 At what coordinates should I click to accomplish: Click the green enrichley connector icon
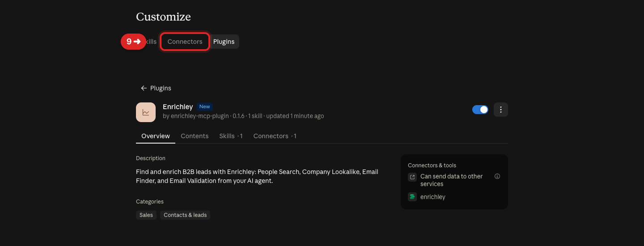click(412, 197)
